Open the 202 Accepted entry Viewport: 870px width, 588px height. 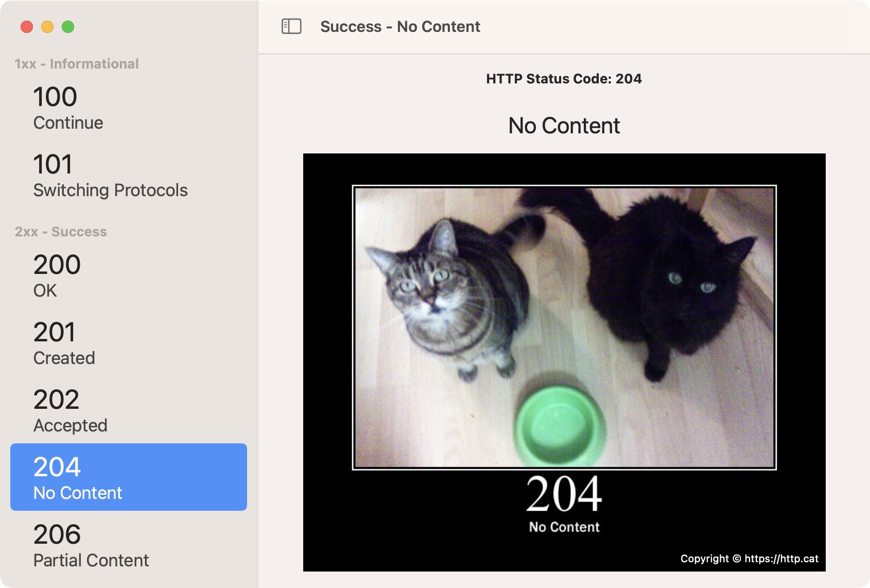coord(129,411)
